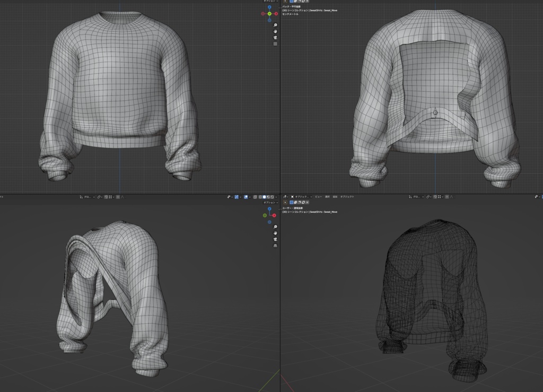This screenshot has width=543, height=392.
Task: Open snapping options dropdown in bottom-left header
Action: click(x=111, y=197)
